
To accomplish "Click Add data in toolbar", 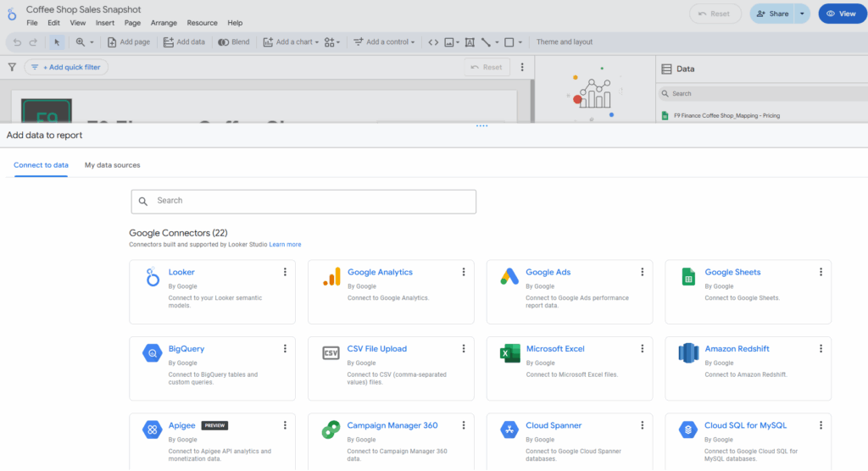I will (184, 42).
